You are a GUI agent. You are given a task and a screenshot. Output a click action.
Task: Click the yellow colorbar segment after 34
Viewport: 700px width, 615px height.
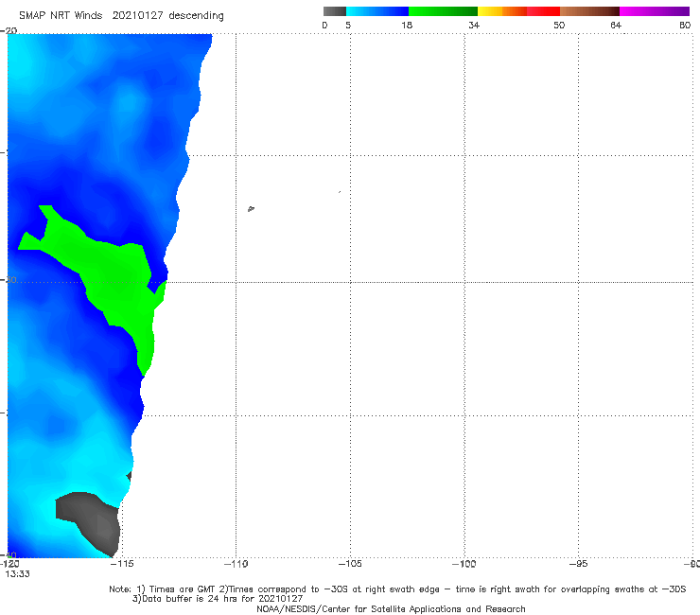(490, 11)
